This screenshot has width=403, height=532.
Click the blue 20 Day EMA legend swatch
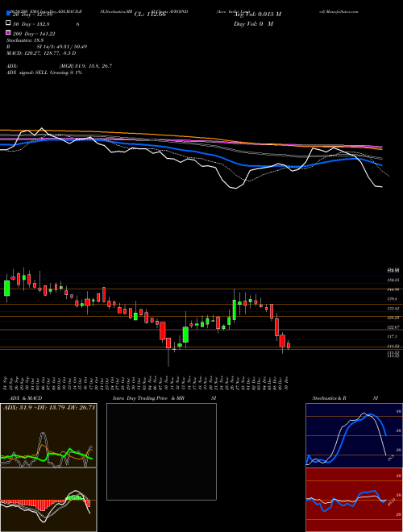(8, 14)
